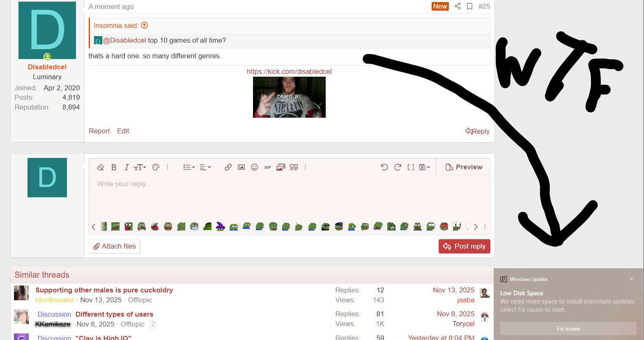Undo the last edit
This screenshot has width=644, height=340.
[384, 167]
